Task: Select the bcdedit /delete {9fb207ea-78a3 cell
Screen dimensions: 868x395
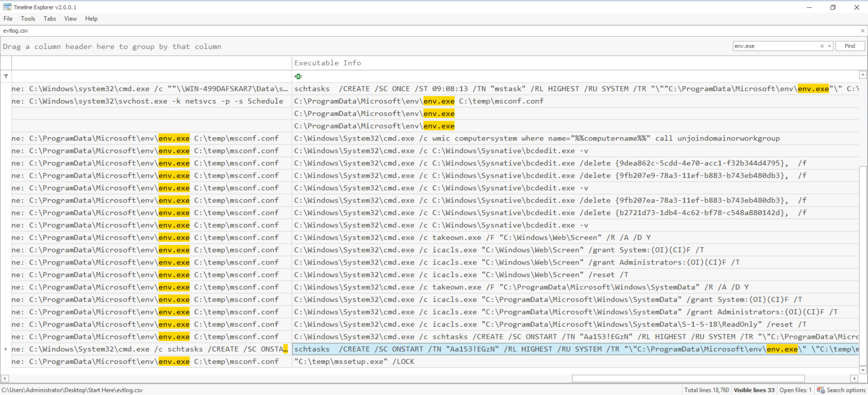Action: coord(575,200)
